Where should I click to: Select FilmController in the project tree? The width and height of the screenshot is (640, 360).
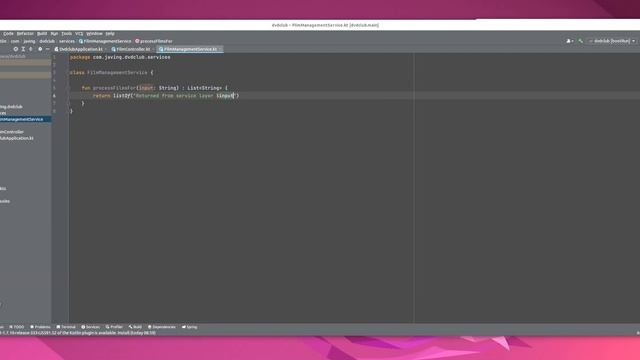point(12,132)
